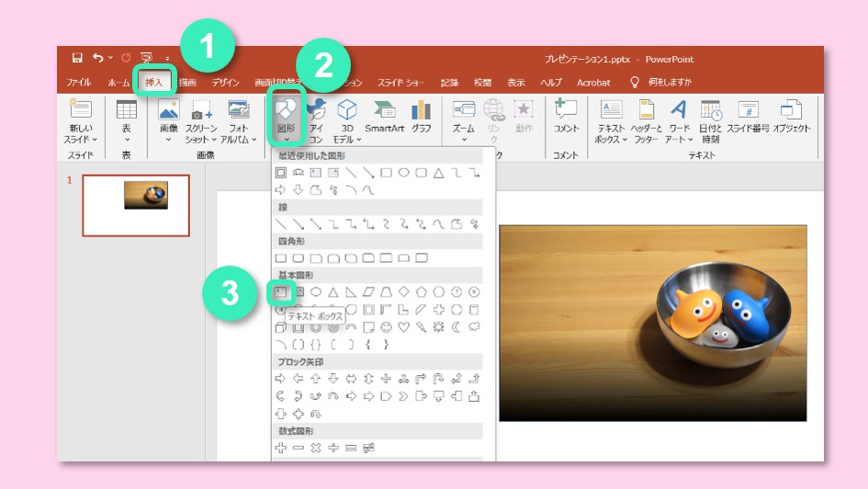Switch to the デザイン tab
The height and width of the screenshot is (489, 868).
(x=225, y=83)
